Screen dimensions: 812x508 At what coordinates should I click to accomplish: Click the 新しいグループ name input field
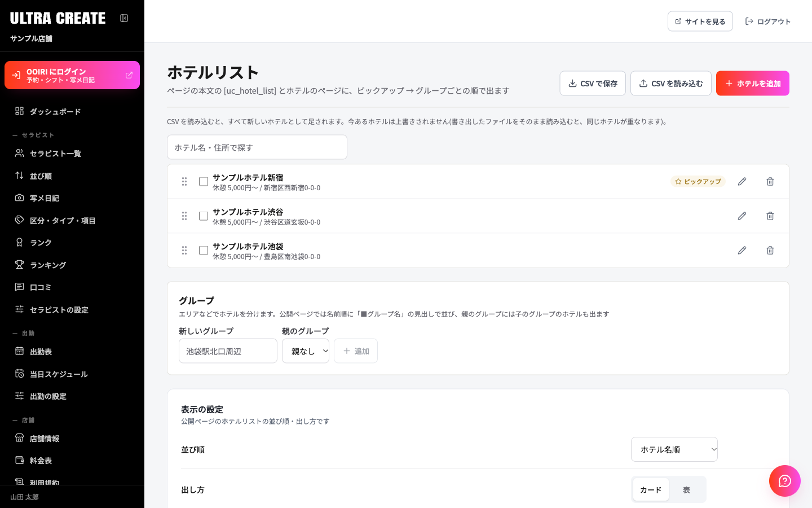228,351
